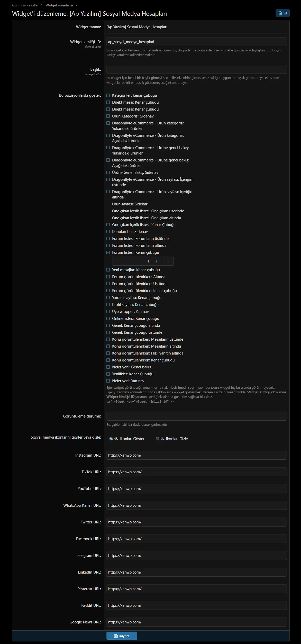This screenshot has height=644, width=301.
Task: Select the İkonları Gizle radio button
Action: click(x=157, y=439)
